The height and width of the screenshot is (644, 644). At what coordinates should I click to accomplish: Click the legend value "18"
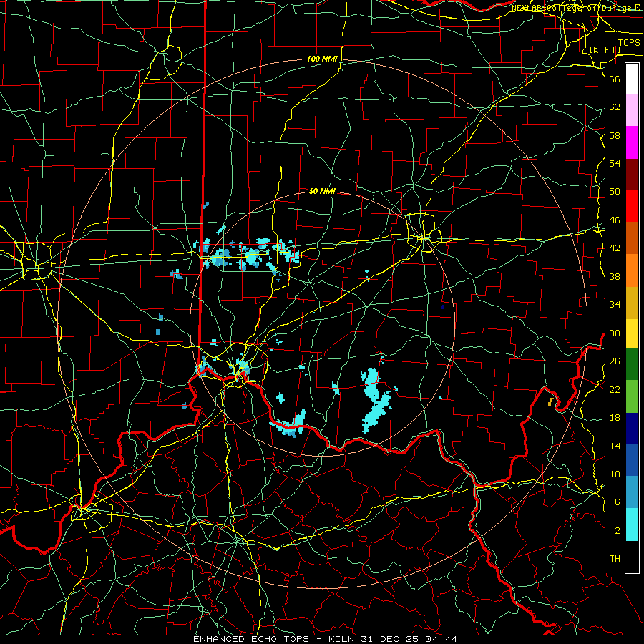click(615, 418)
